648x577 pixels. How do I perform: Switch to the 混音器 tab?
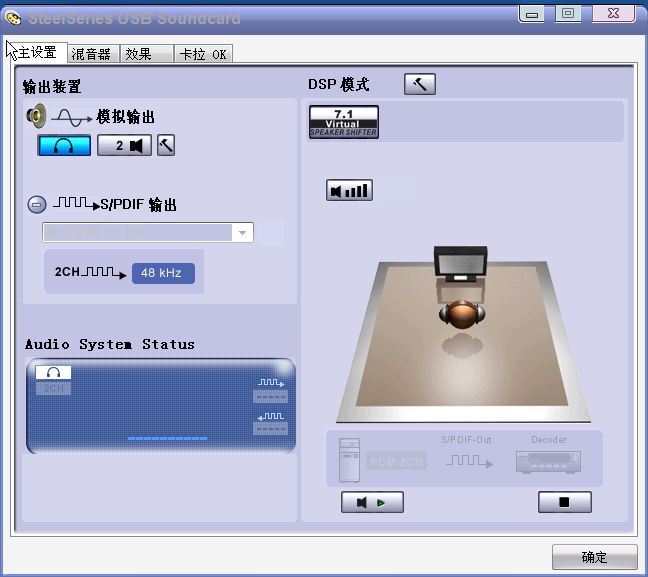92,54
